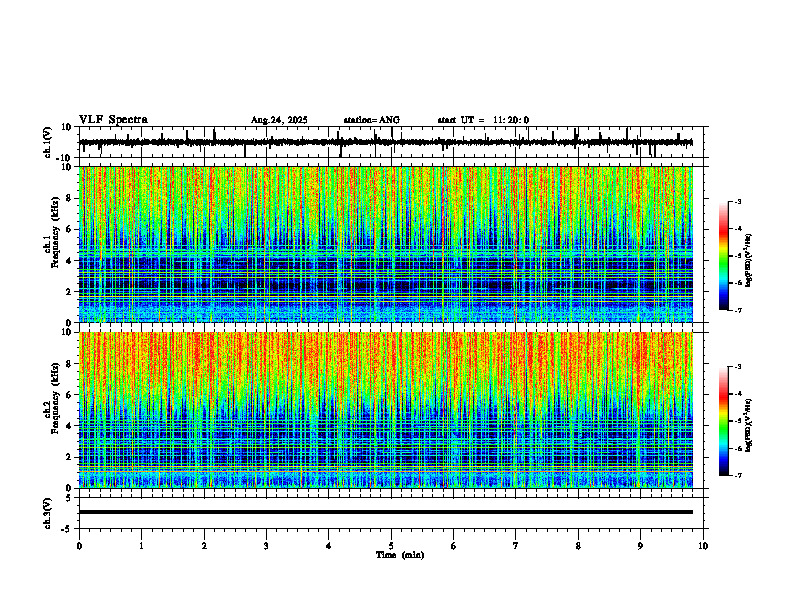792x612 pixels.
Task: Click inside the ch.1 spectrogram panel
Action: point(386,244)
